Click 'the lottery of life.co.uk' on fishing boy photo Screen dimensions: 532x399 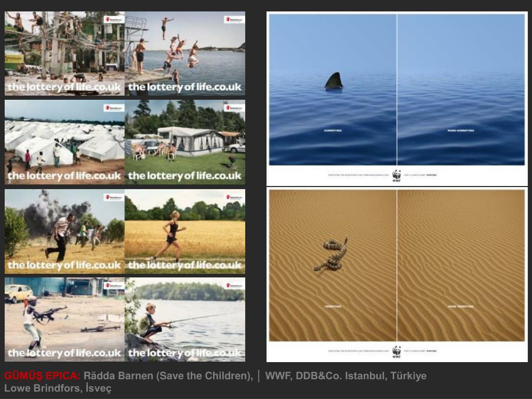tap(184, 353)
